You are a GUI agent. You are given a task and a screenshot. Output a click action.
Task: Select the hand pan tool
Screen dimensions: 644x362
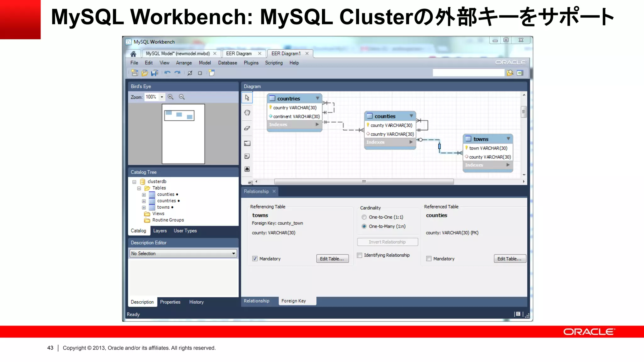(247, 112)
